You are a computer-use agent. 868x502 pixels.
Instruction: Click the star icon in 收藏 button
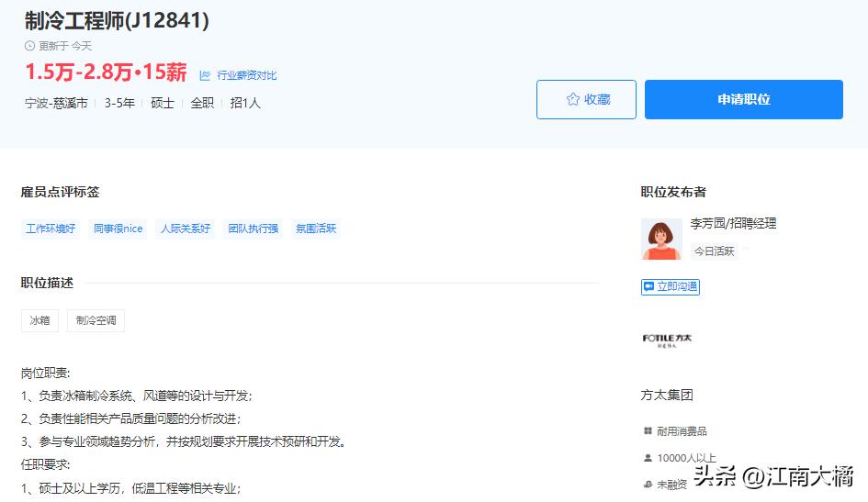573,99
